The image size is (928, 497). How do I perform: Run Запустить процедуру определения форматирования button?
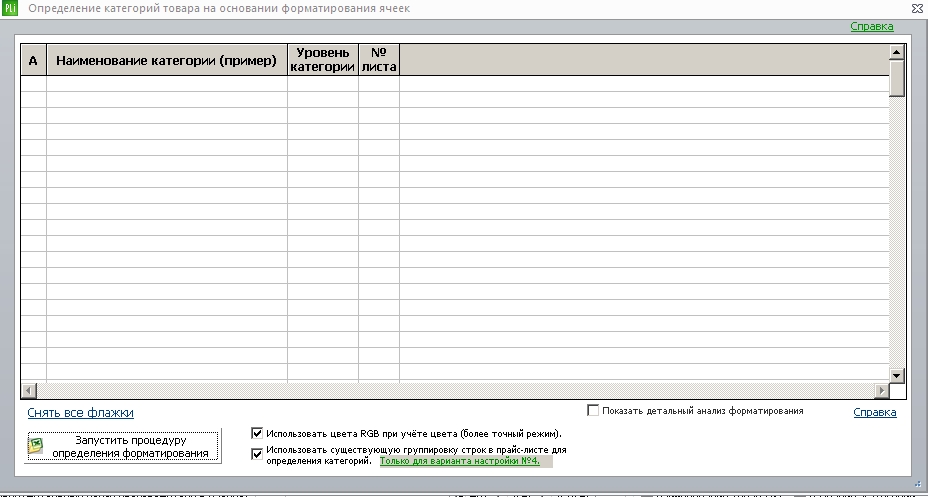coord(123,446)
